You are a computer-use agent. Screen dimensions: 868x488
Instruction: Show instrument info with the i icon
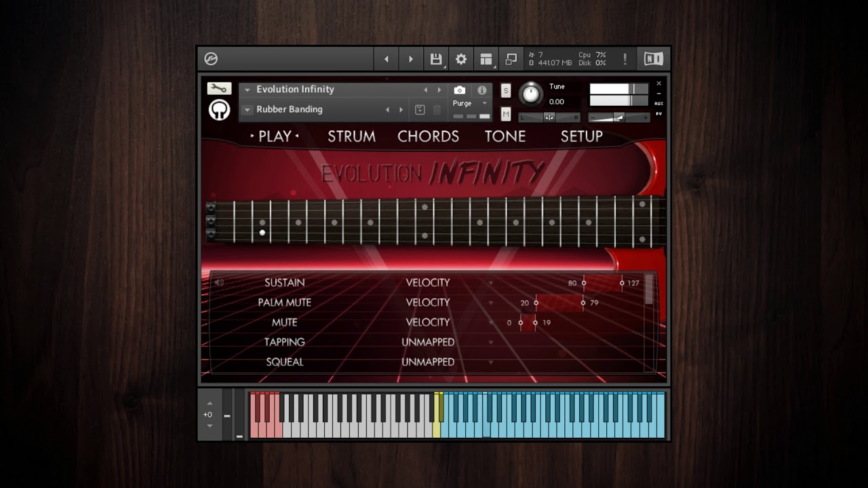[481, 89]
